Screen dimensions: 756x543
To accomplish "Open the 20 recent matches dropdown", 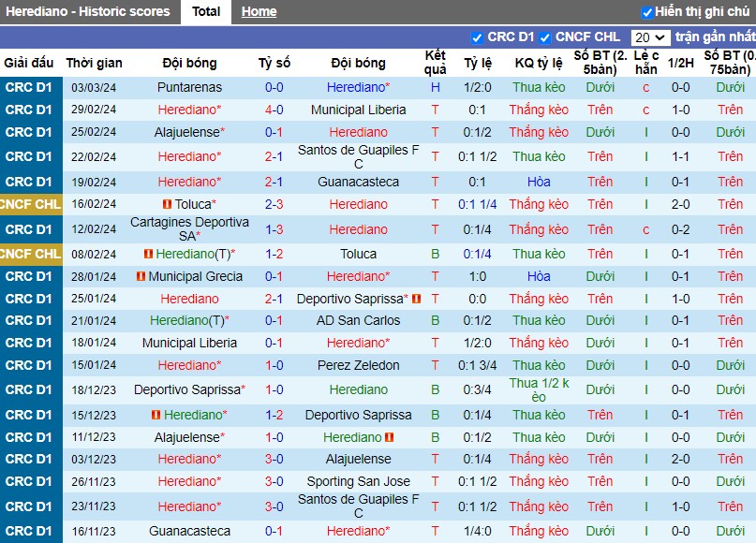I will tap(650, 37).
